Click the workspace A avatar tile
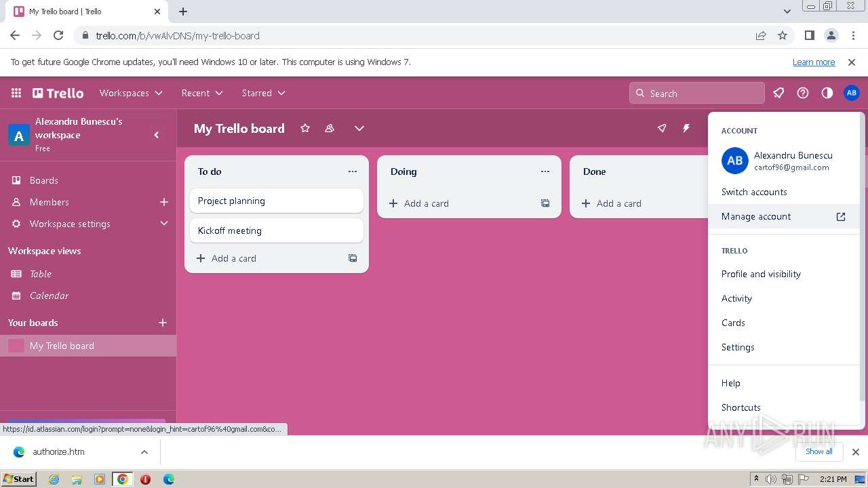The height and width of the screenshot is (488, 868). (19, 136)
